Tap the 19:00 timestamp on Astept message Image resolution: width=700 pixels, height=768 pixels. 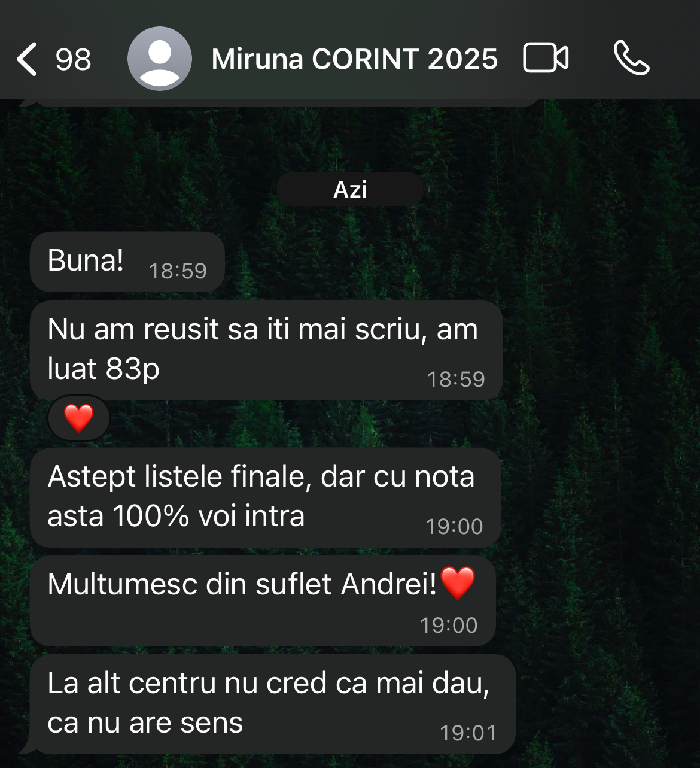454,527
